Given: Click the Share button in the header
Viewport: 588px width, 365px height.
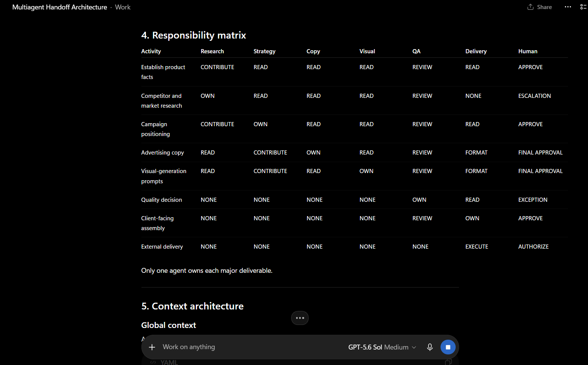Looking at the screenshot, I should (540, 7).
